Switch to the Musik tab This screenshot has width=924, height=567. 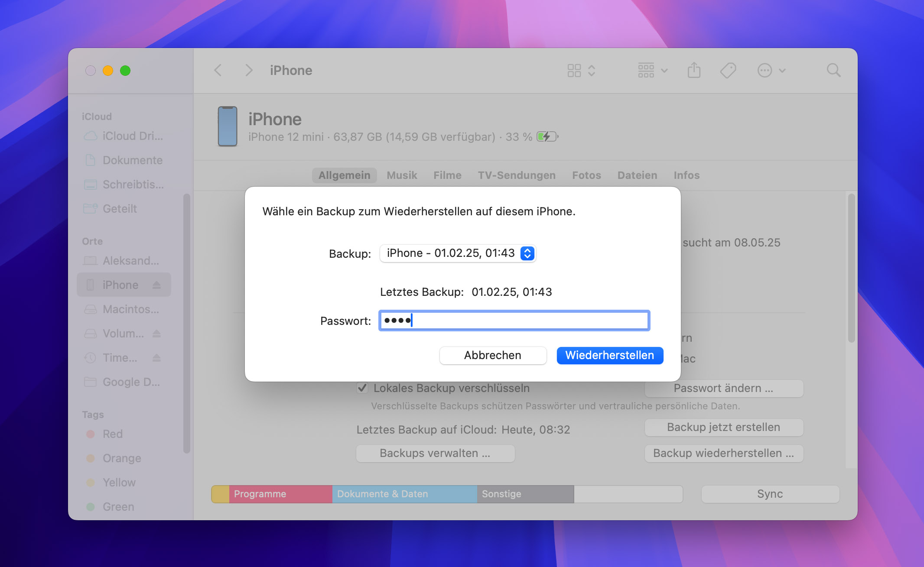(402, 175)
